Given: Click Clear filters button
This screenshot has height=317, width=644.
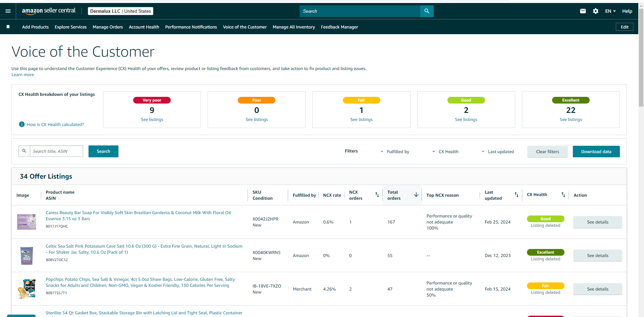Looking at the screenshot, I should tap(547, 151).
